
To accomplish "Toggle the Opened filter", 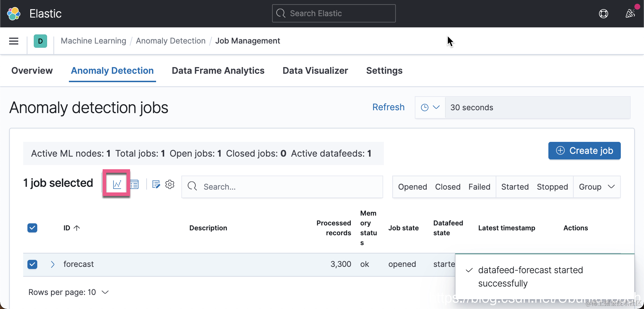I will coord(412,187).
